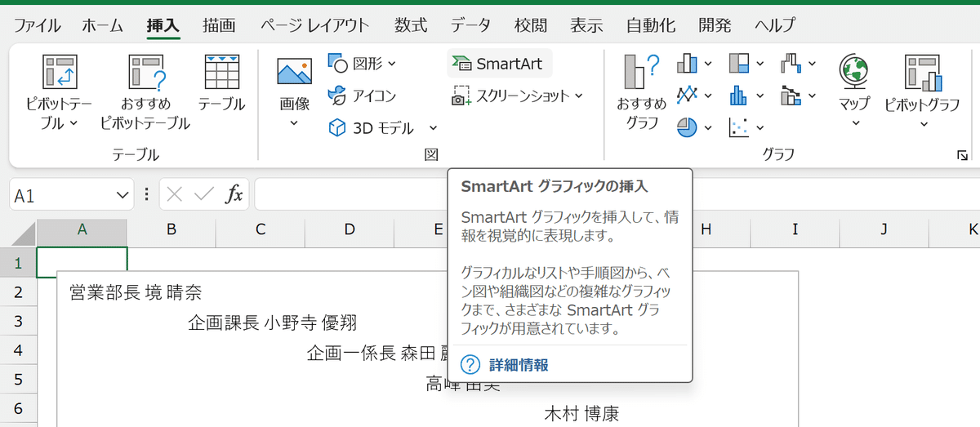Click the 図形 shapes icon
The width and height of the screenshot is (980, 427).
[x=338, y=62]
